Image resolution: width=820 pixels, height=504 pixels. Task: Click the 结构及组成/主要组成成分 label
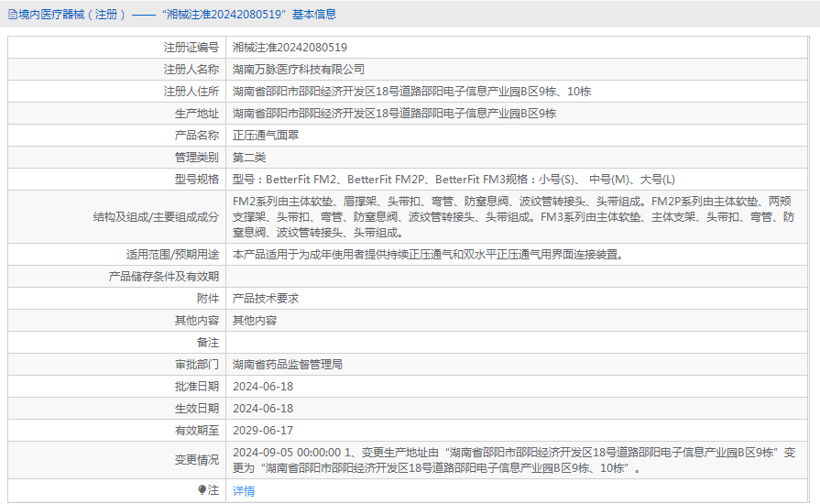coord(156,217)
